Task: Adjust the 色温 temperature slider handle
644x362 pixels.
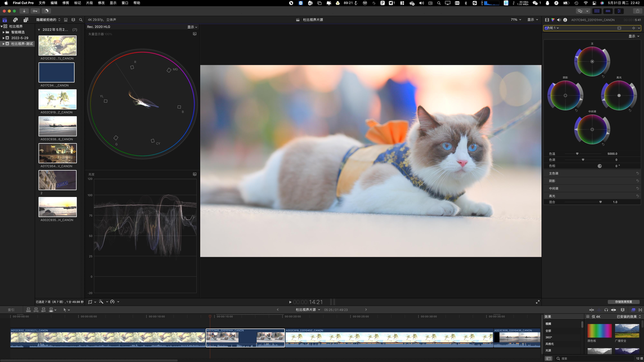Action: tap(577, 154)
